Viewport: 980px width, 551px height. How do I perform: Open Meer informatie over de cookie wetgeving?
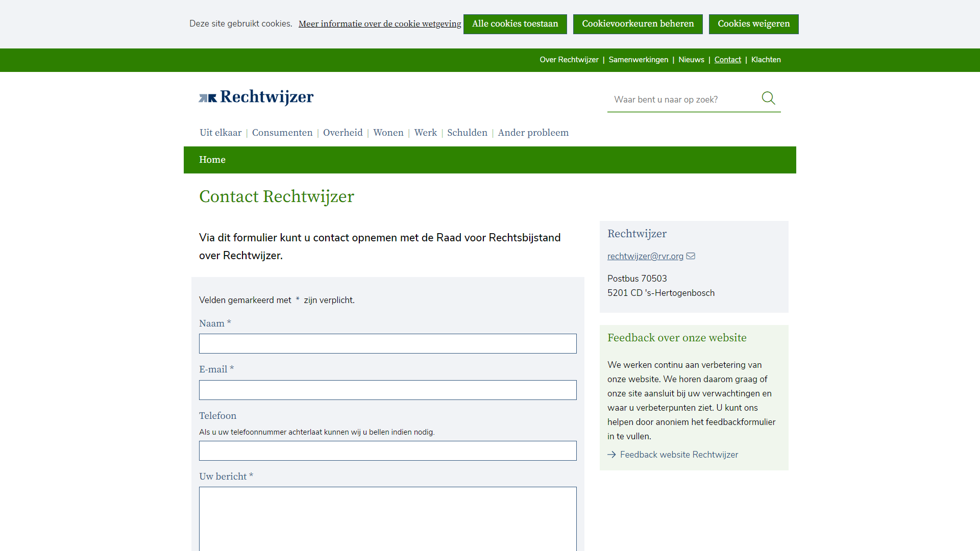pos(380,24)
